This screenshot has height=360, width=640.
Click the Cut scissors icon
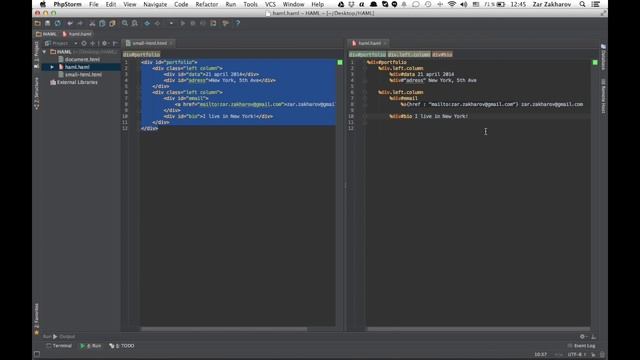(x=92, y=24)
